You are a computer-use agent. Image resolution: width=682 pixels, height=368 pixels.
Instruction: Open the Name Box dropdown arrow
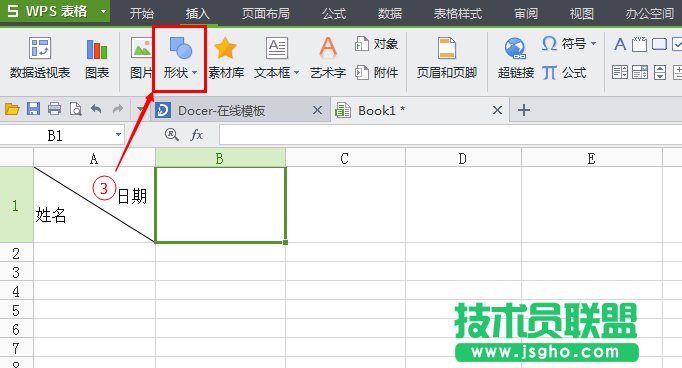point(118,135)
